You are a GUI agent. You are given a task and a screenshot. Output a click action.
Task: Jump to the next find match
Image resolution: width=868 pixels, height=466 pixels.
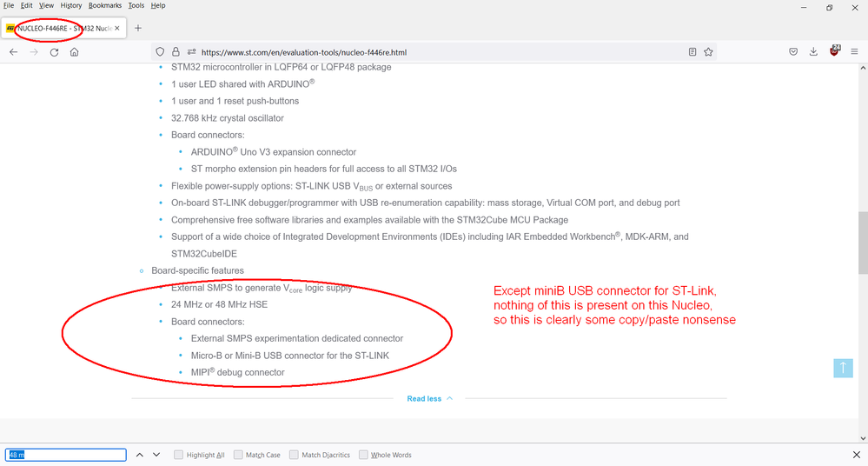coord(156,455)
